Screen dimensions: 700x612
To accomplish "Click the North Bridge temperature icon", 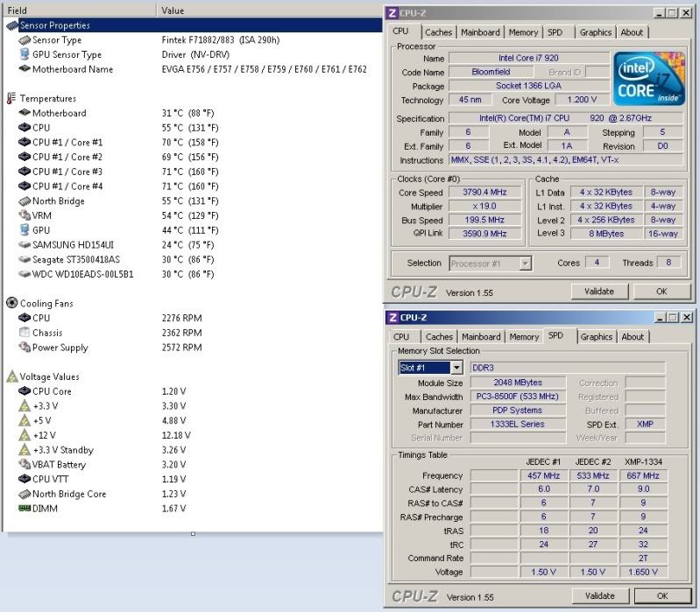I will (x=25, y=201).
